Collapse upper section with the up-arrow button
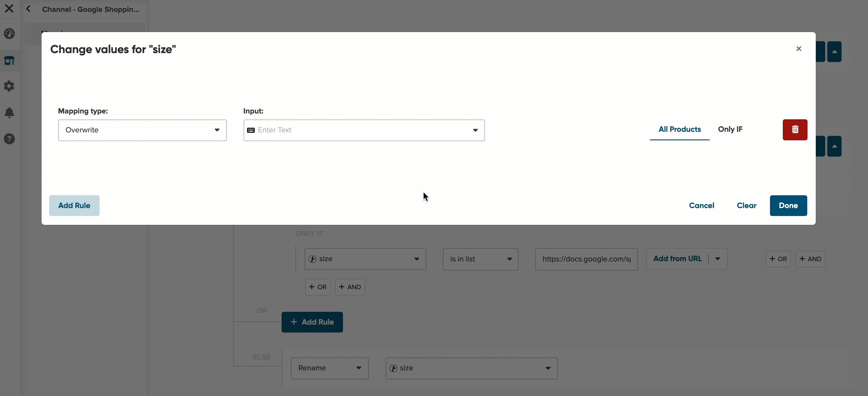Image resolution: width=868 pixels, height=396 pixels. (x=834, y=52)
